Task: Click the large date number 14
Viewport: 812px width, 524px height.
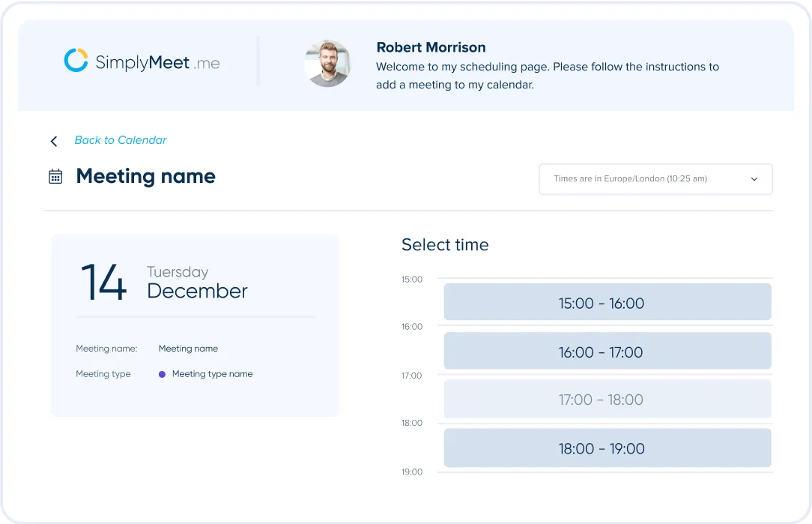Action: click(x=103, y=283)
